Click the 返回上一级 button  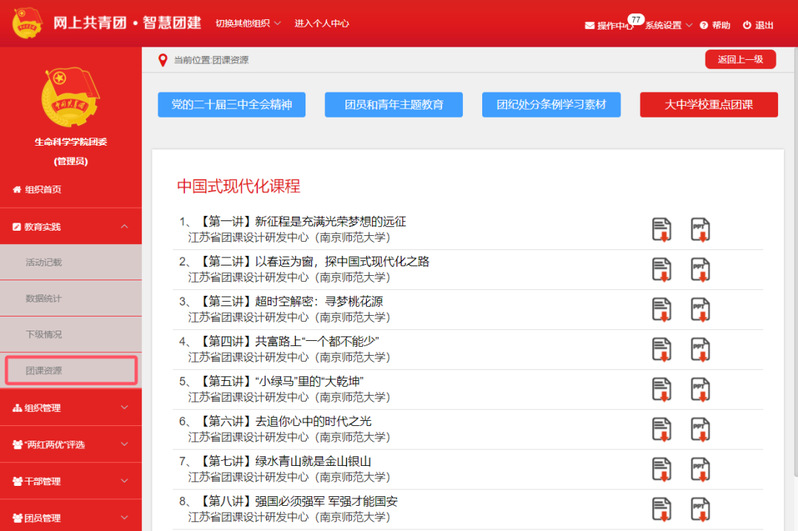(739, 60)
